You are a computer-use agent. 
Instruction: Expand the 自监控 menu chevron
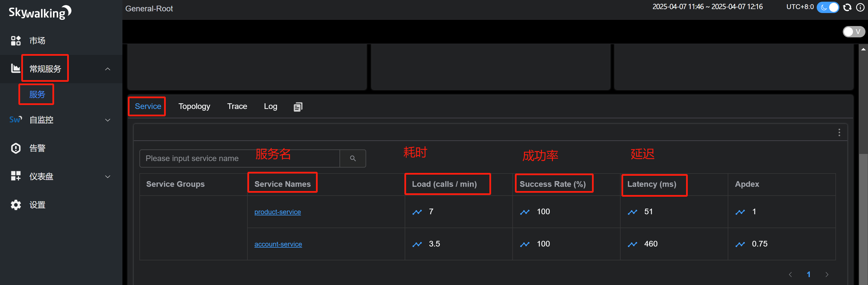[107, 120]
